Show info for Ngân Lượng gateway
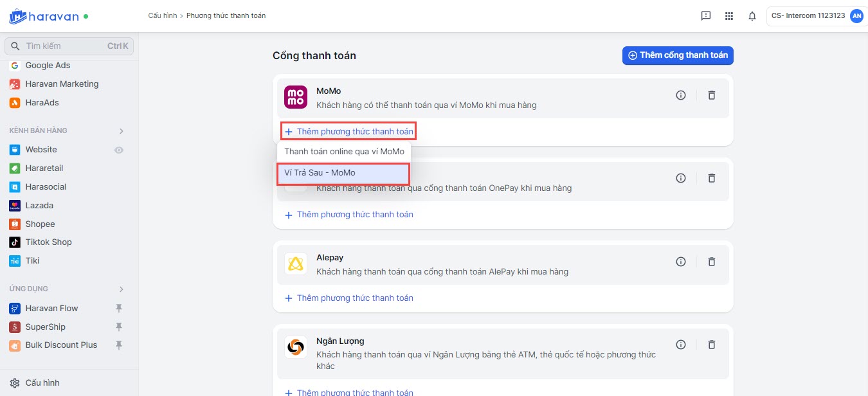The image size is (868, 396). click(681, 345)
